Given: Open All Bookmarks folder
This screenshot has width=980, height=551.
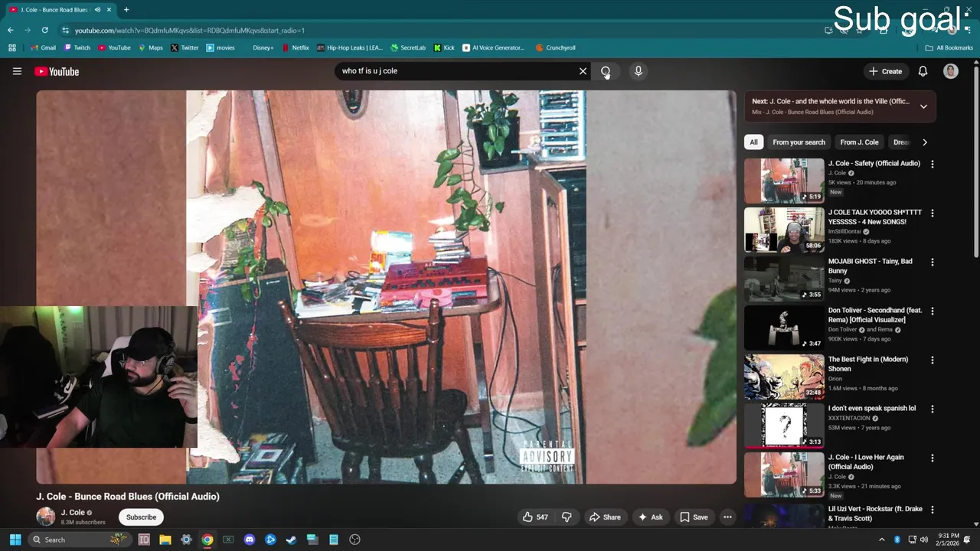Looking at the screenshot, I should 949,47.
